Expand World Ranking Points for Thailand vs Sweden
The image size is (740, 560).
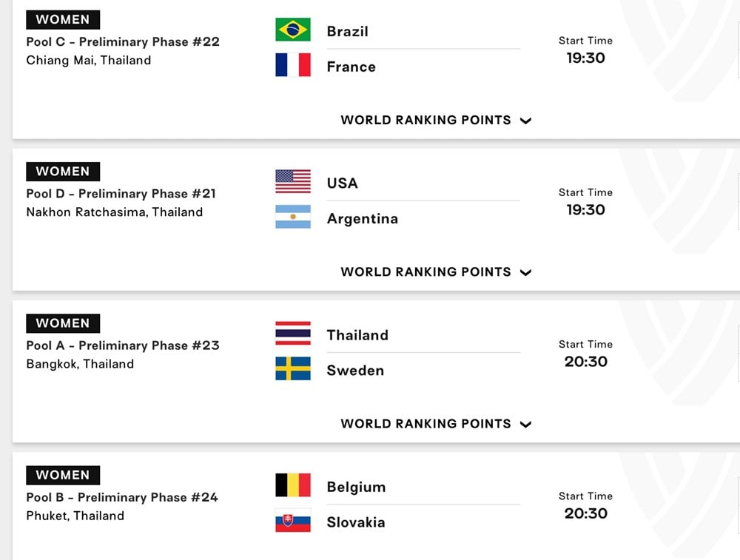point(436,424)
